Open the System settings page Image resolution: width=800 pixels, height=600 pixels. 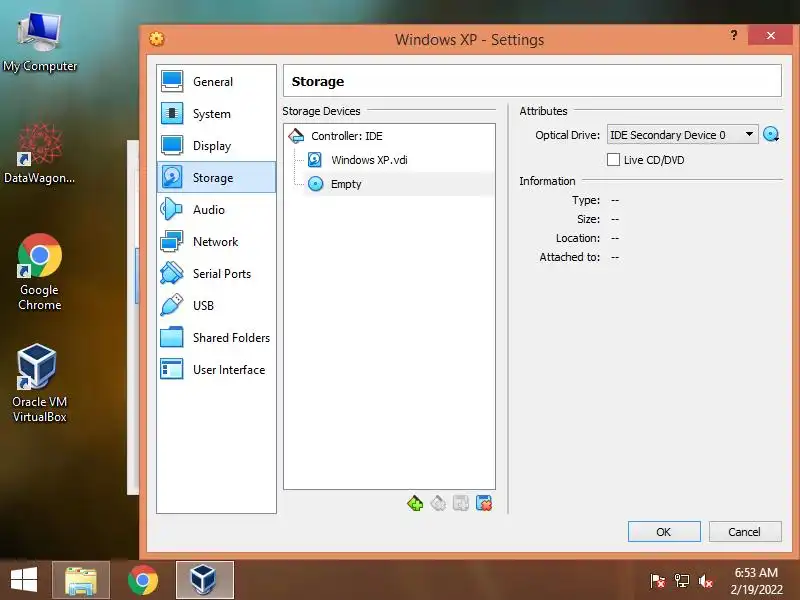(216, 114)
